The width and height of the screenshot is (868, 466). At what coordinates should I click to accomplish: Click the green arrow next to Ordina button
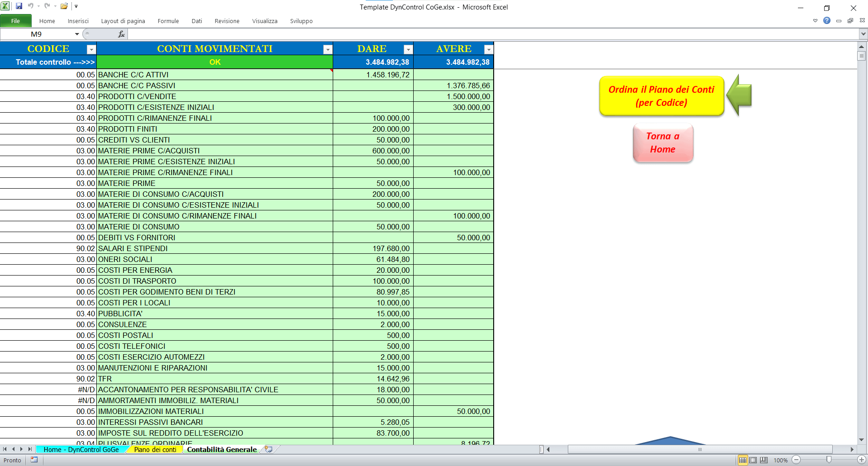[x=739, y=95]
